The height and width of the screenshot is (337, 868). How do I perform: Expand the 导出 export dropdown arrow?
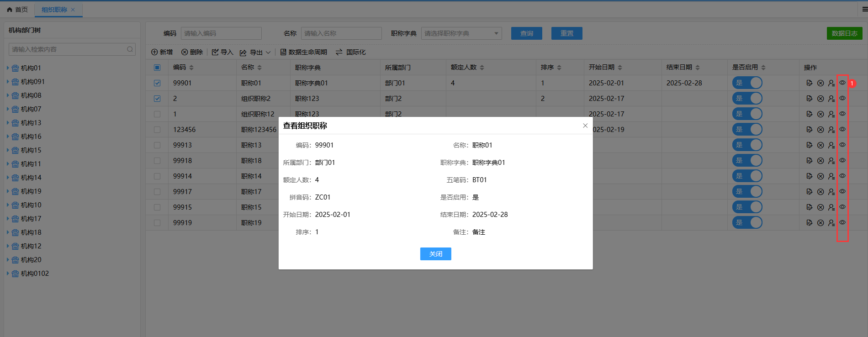pos(268,53)
